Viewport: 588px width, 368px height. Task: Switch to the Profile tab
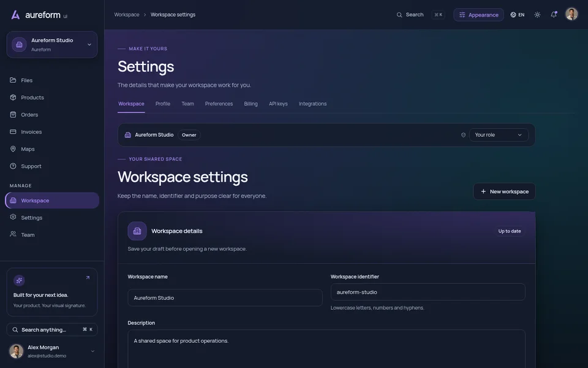163,104
